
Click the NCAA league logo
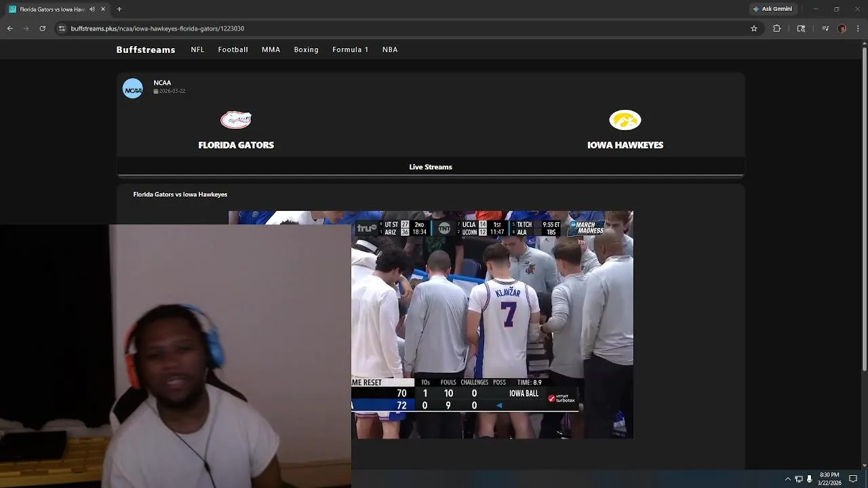(x=133, y=89)
